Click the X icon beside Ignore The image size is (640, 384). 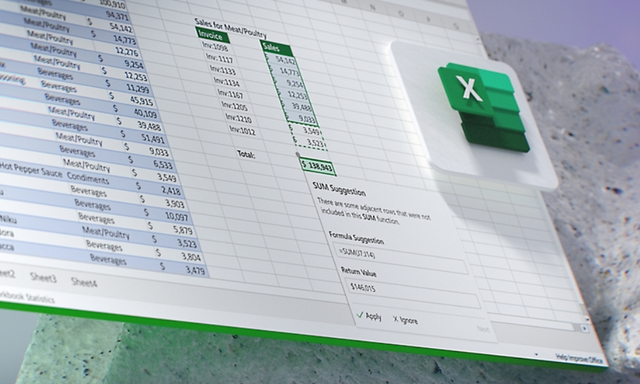[x=396, y=319]
